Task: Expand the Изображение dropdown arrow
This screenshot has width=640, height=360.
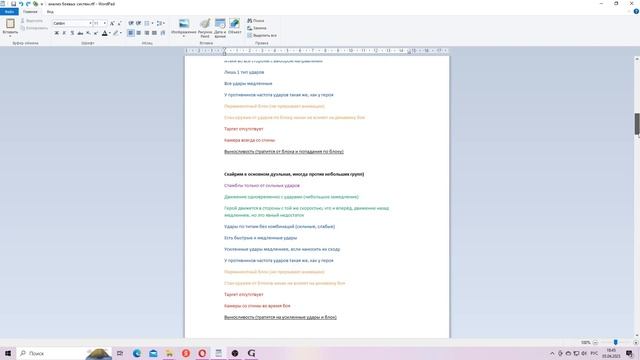Action: click(x=184, y=36)
